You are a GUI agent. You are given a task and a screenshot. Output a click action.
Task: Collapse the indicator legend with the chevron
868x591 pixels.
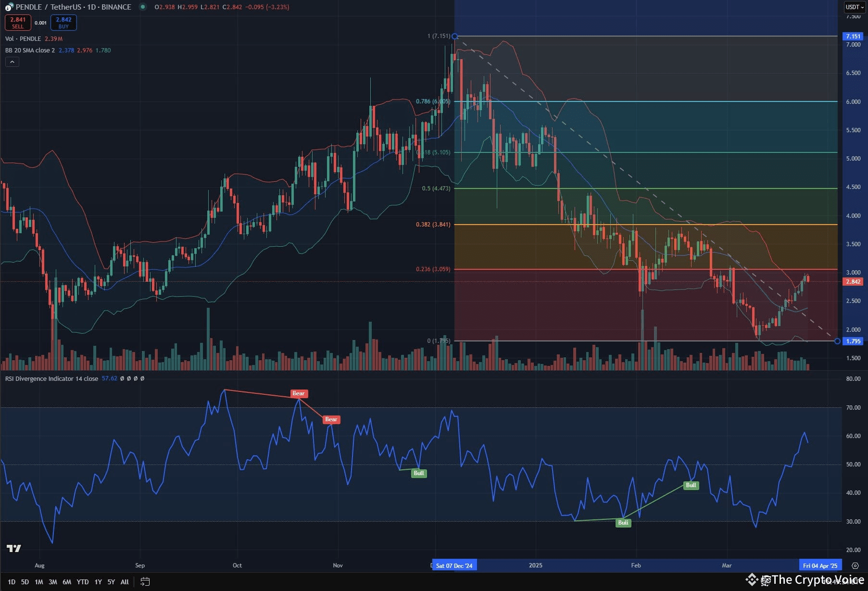pyautogui.click(x=12, y=62)
